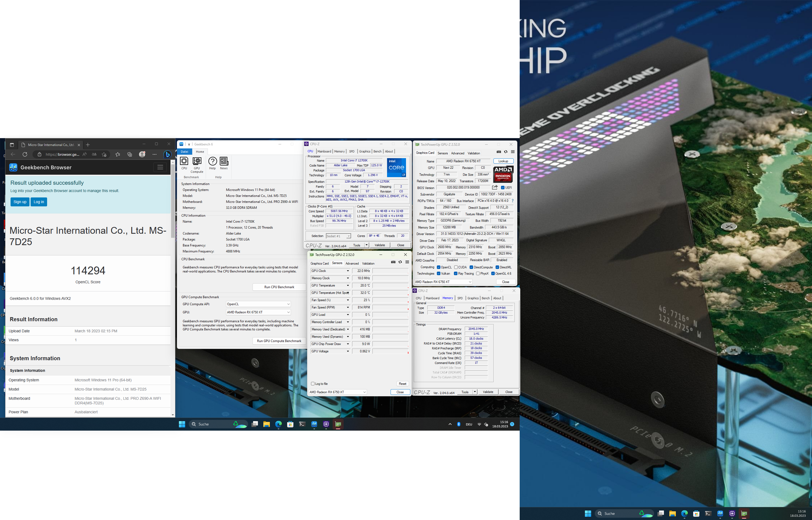Screen dimensions: 812x520
Task: Open hamburger menu in GPU-Z Graphics Card window
Action: [x=513, y=152]
